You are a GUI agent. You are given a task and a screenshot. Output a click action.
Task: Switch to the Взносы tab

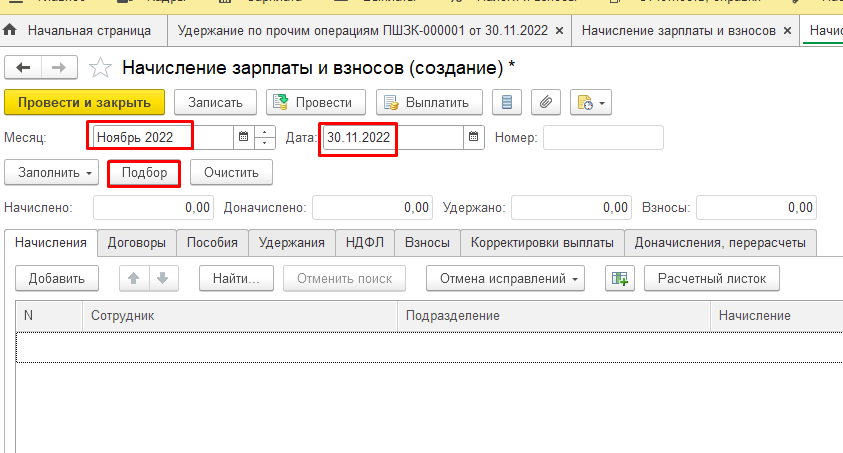click(x=427, y=243)
